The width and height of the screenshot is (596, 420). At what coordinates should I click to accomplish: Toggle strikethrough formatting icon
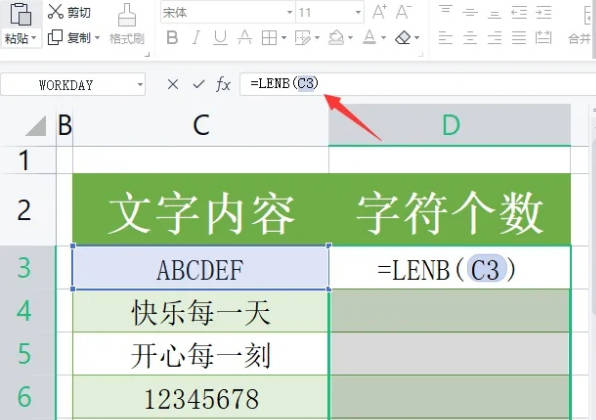(x=244, y=38)
